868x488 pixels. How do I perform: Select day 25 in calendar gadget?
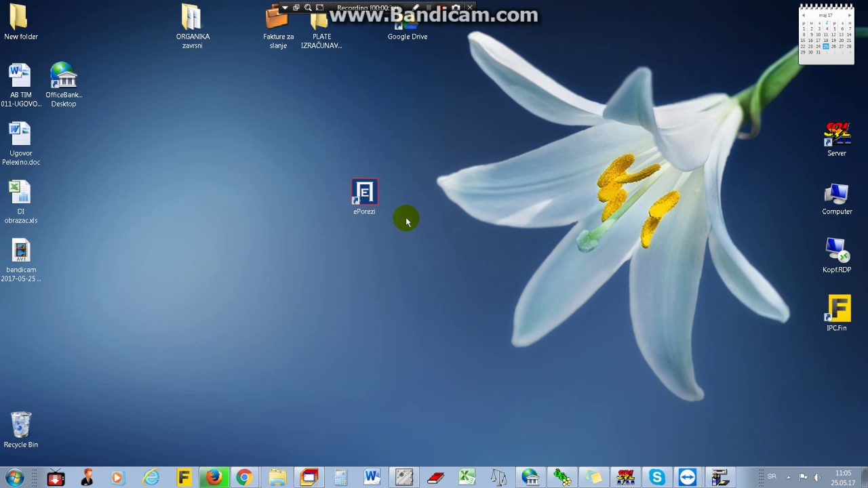[826, 46]
